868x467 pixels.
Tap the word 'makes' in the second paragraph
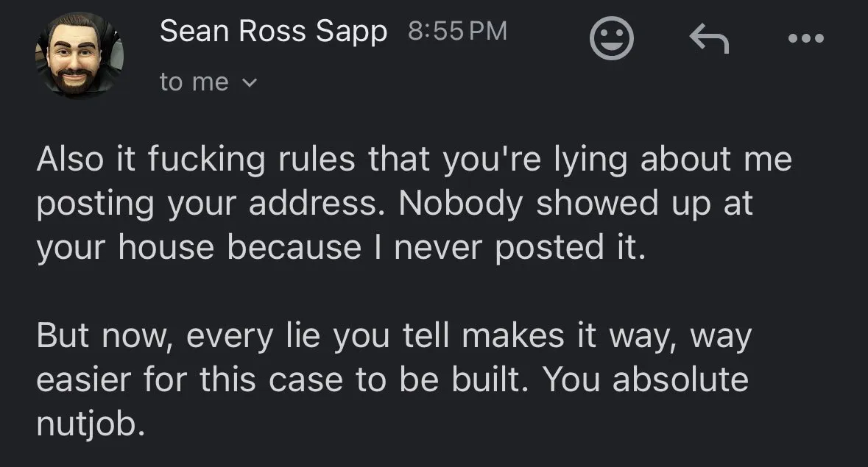click(x=512, y=336)
